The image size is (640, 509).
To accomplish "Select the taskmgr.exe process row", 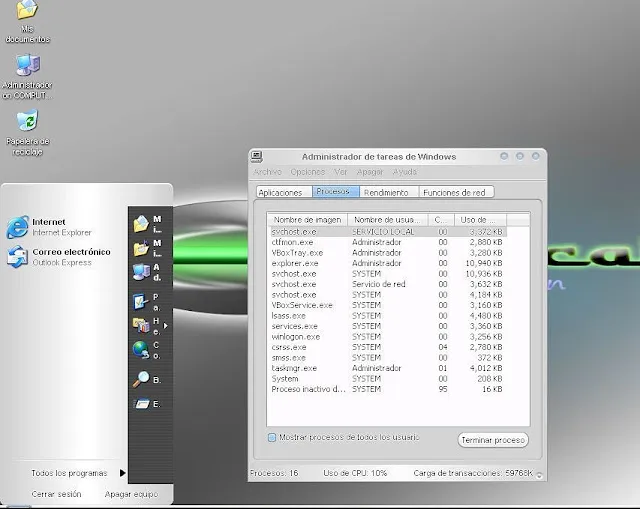I will click(388, 368).
